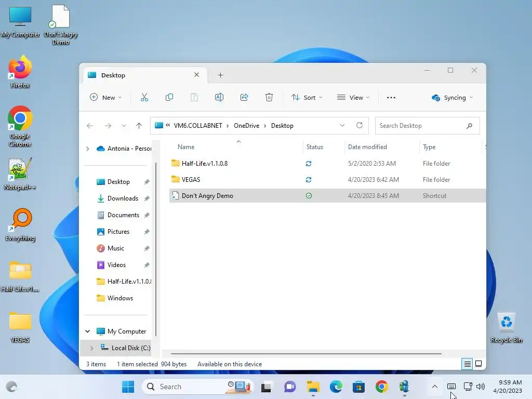Image resolution: width=532 pixels, height=399 pixels.
Task: Open Chat app on taskbar
Action: click(x=290, y=387)
